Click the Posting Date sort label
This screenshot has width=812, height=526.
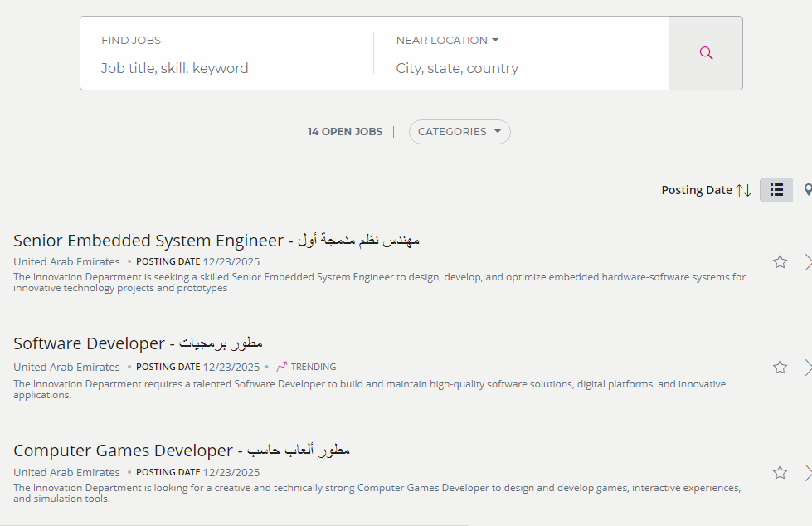(x=696, y=190)
